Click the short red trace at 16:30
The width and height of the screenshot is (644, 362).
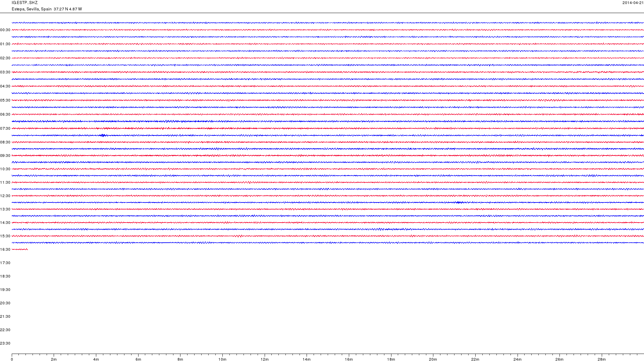[20, 249]
